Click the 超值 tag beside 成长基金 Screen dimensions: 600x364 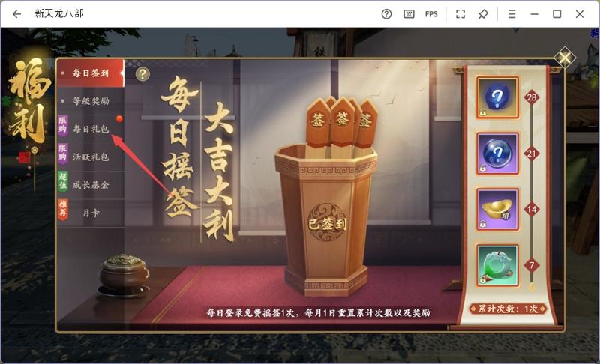tap(63, 181)
